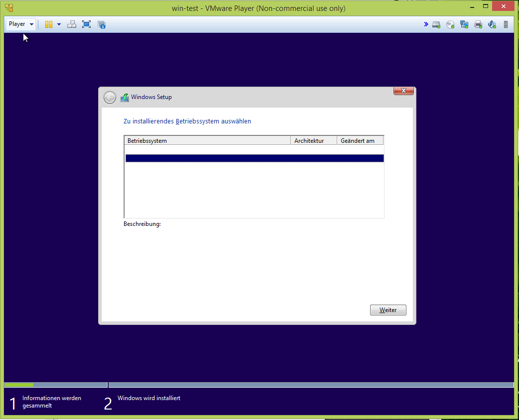Sort by Betriebssystem column header

pyautogui.click(x=208, y=140)
